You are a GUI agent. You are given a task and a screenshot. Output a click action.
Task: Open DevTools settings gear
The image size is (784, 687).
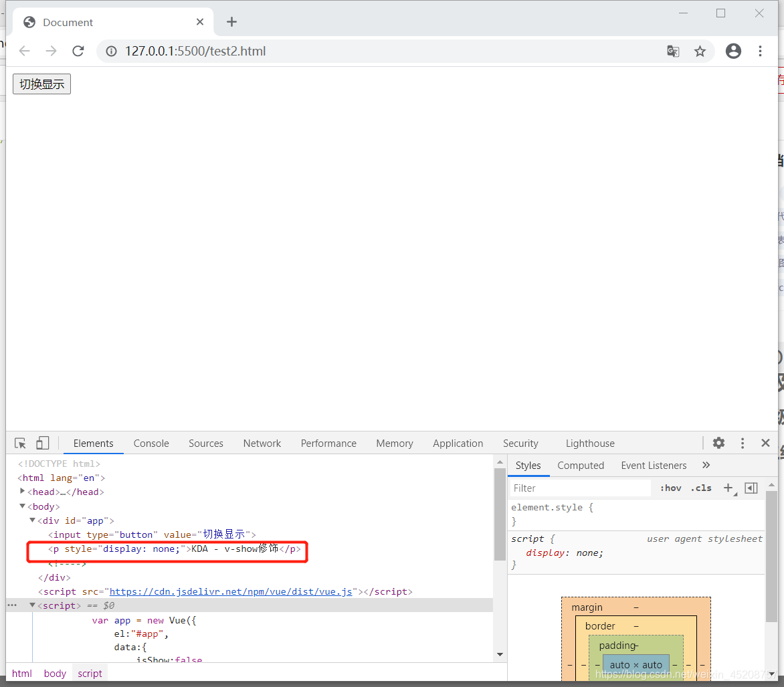[718, 443]
